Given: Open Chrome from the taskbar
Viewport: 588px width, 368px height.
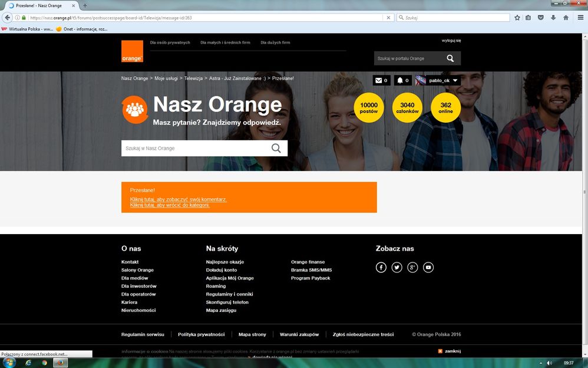Looking at the screenshot, I should click(x=45, y=363).
